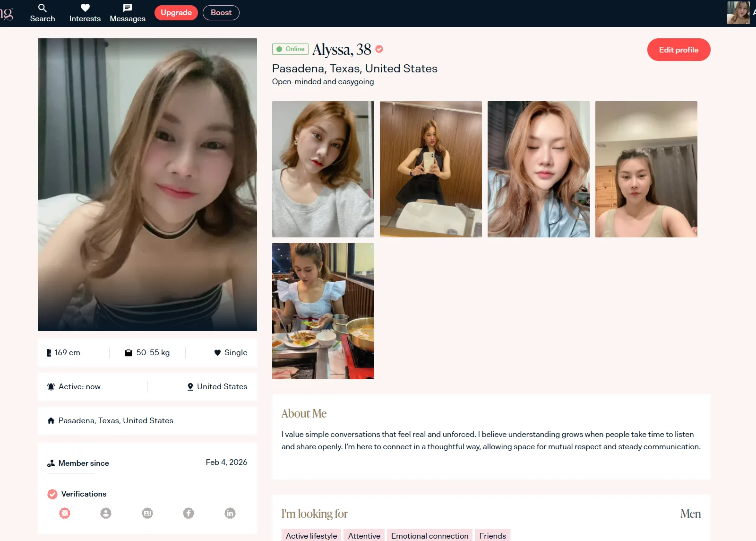Select the Emotional connection tag
Screen dimensions: 756x541
(x=430, y=535)
